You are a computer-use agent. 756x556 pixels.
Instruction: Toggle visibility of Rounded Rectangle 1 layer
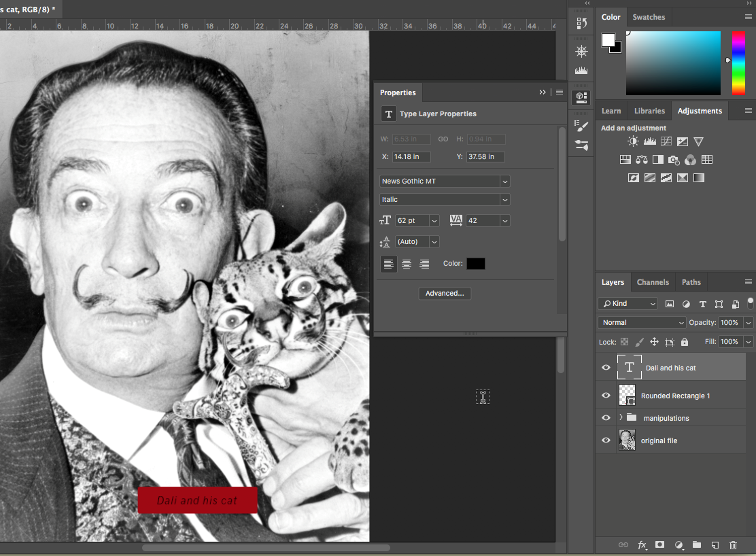[x=606, y=396]
